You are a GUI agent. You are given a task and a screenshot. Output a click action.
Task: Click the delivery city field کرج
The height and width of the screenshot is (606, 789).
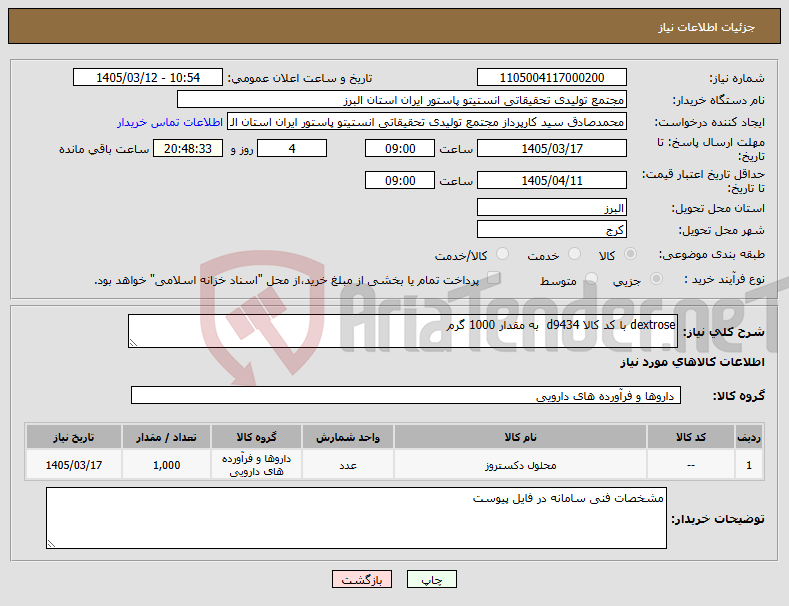point(551,230)
